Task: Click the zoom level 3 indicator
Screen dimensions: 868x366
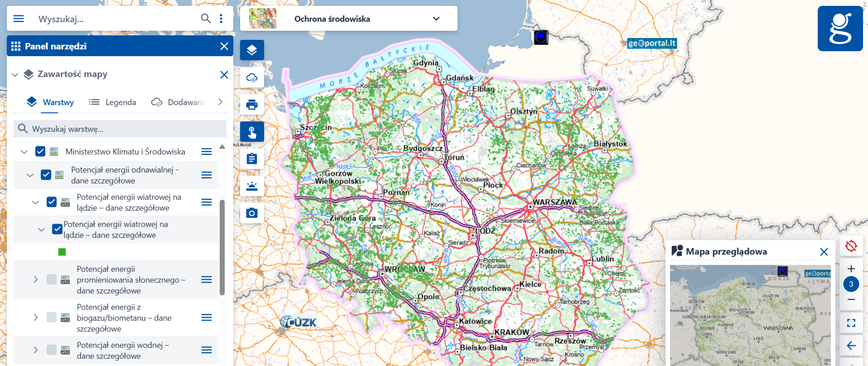Action: [x=851, y=284]
